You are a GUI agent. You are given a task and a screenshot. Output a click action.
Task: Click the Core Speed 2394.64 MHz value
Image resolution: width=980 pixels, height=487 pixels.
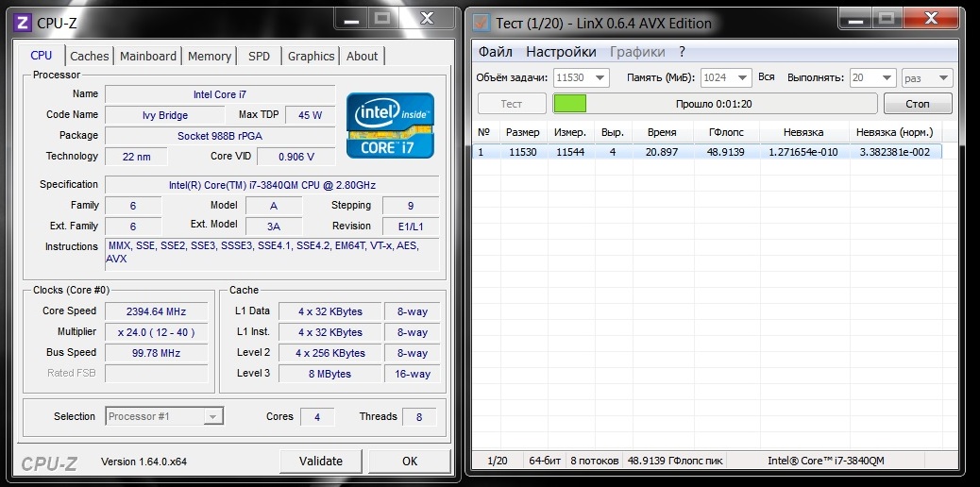pyautogui.click(x=156, y=311)
